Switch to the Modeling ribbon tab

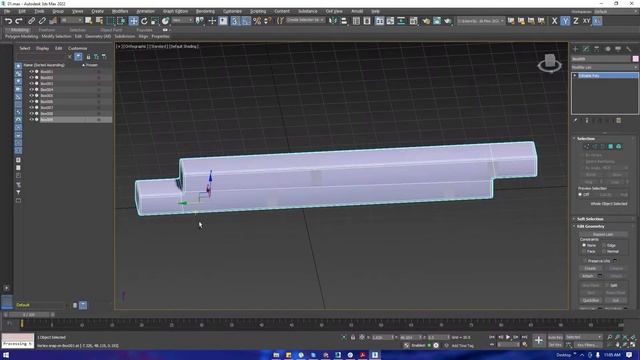pyautogui.click(x=19, y=30)
